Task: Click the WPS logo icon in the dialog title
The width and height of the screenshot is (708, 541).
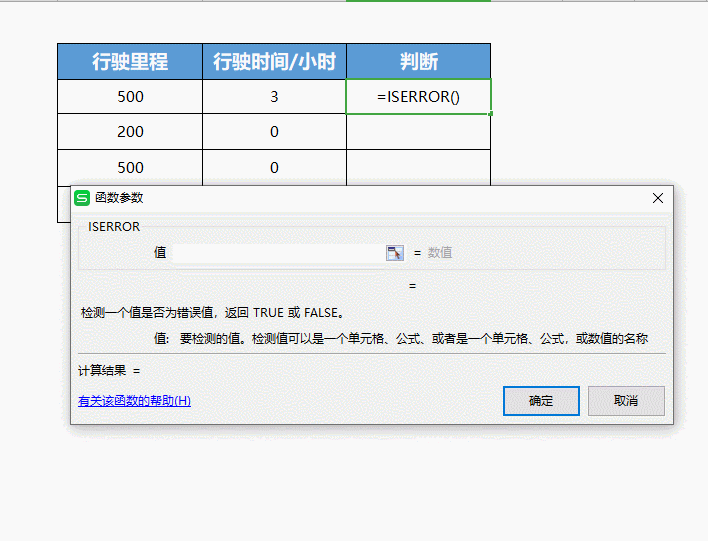Action: coord(82,198)
